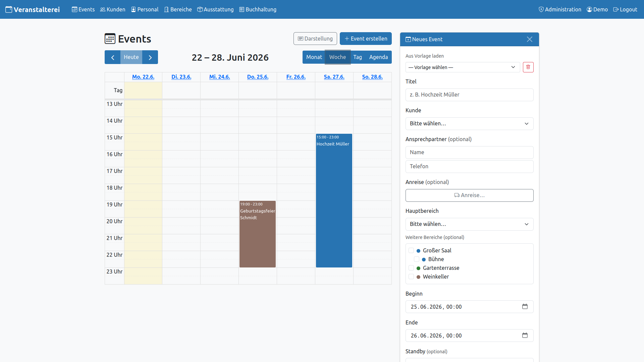Check the Großer Saal checkbox

point(411,250)
